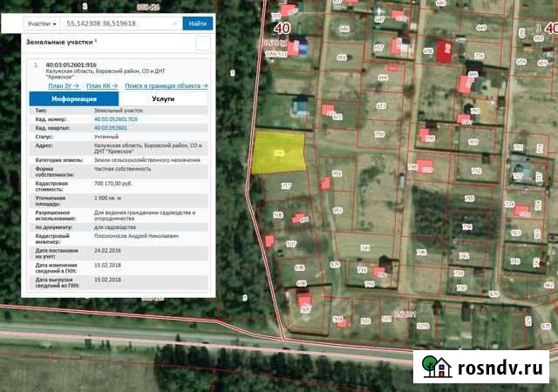Select the cadastral value '700 170,00 руб.'

point(113,184)
